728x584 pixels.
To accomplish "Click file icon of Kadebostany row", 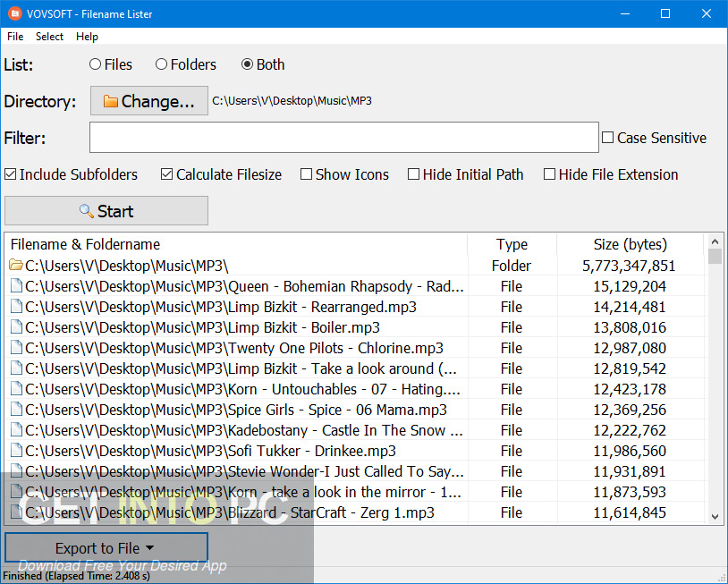I will pyautogui.click(x=16, y=430).
